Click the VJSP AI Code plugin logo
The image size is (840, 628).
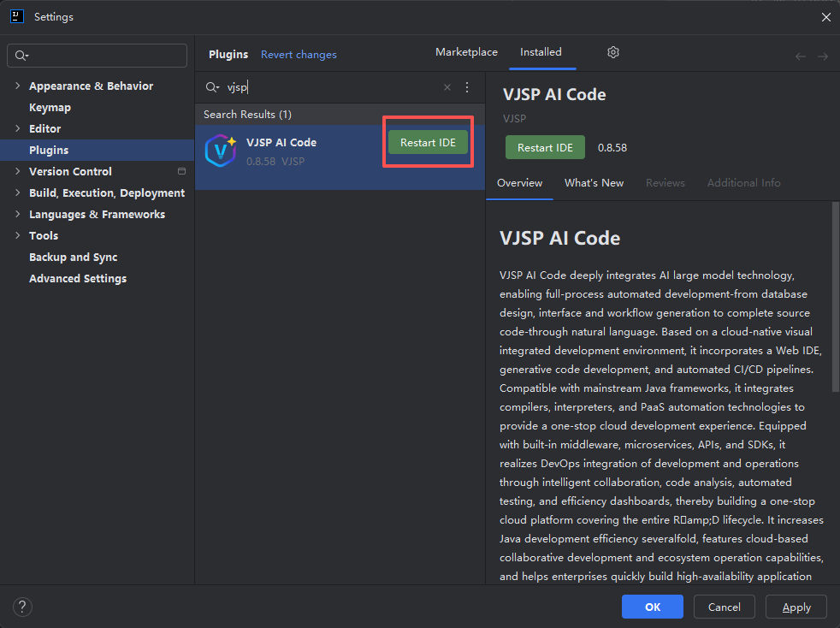pyautogui.click(x=221, y=151)
